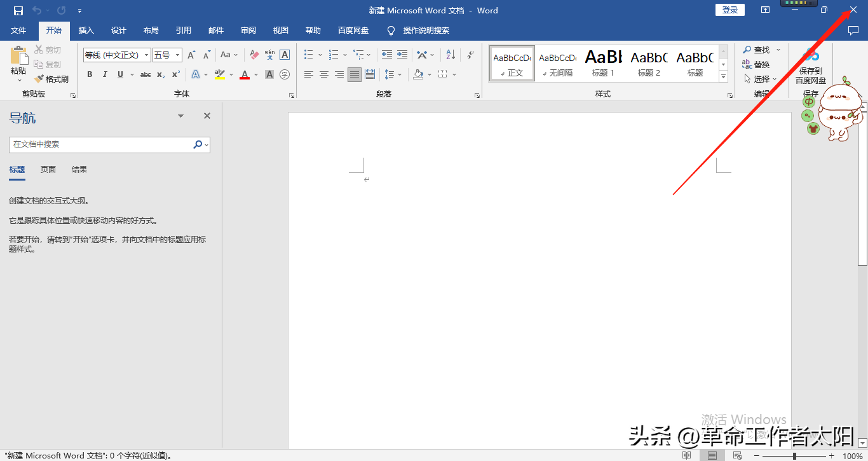Select the 页面 tab in navigation pane
Screen dimensions: 868x461
pyautogui.click(x=48, y=170)
